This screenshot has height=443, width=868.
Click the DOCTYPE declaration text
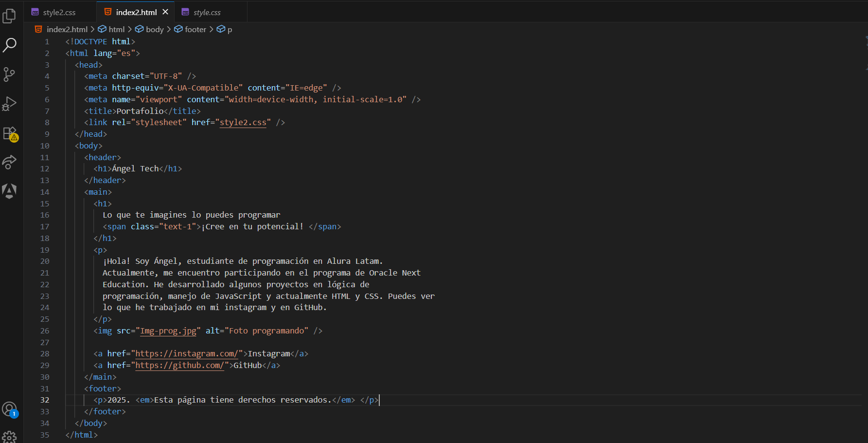(x=100, y=41)
